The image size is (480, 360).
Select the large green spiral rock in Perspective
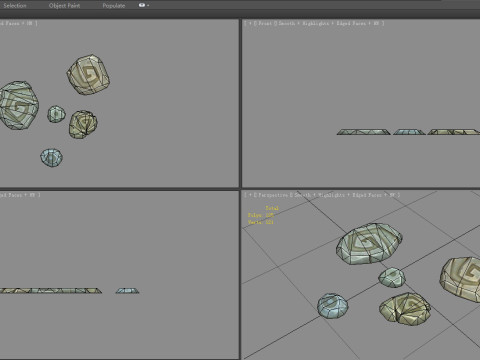click(369, 244)
